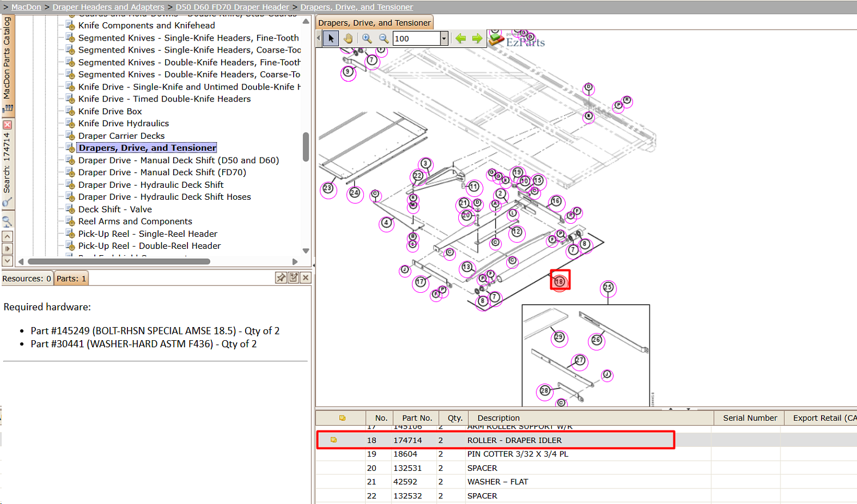Sort parts table by Part No. column
This screenshot has width=857, height=504.
coord(417,418)
